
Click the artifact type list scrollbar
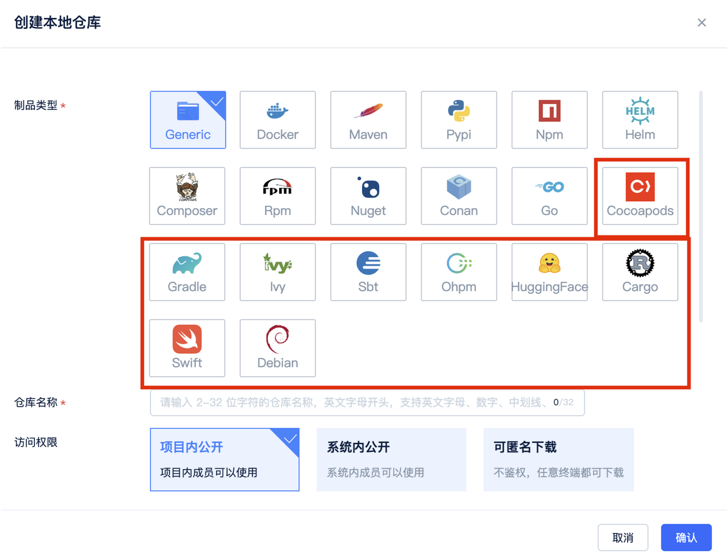click(x=701, y=207)
